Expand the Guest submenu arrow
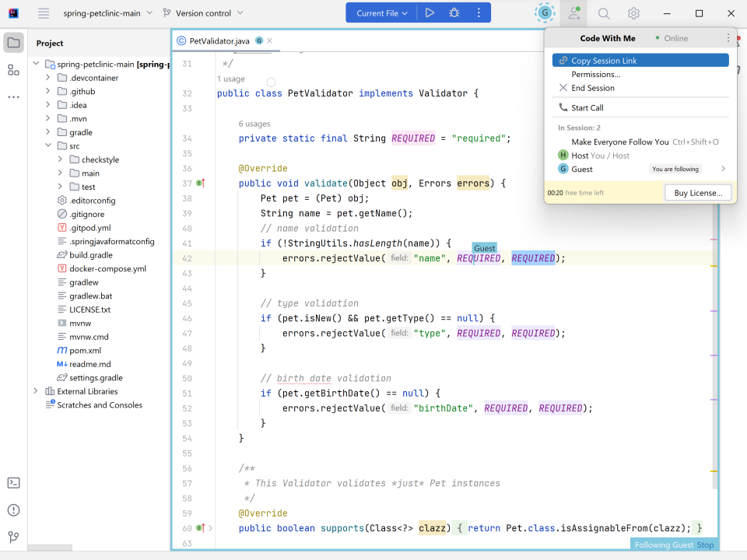Screen dimensions: 747x560 [x=723, y=169]
